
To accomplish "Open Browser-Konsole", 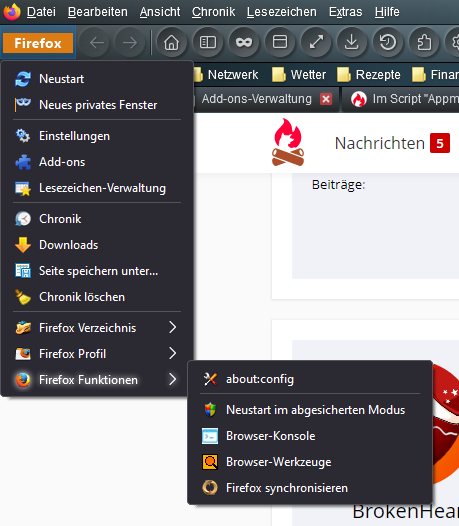I will [310, 436].
